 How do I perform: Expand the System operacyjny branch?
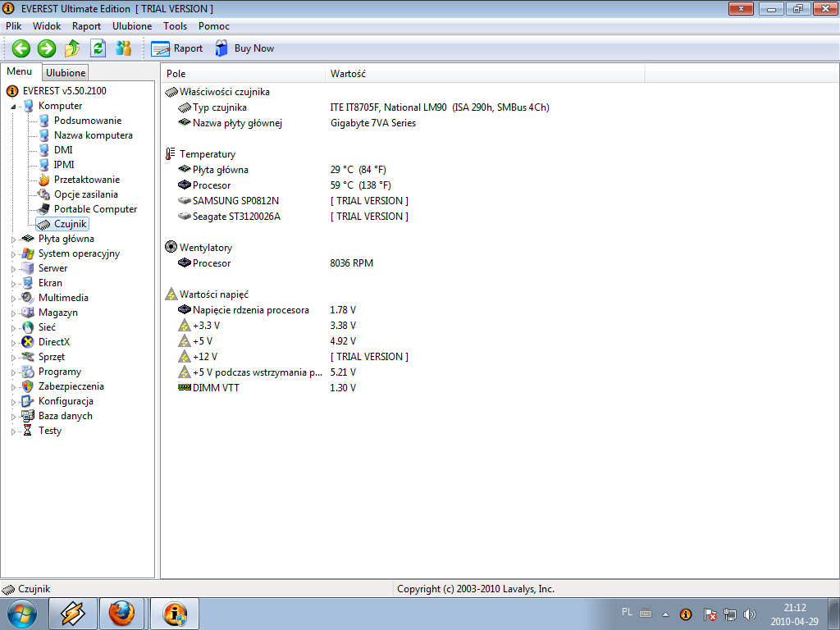coord(13,254)
